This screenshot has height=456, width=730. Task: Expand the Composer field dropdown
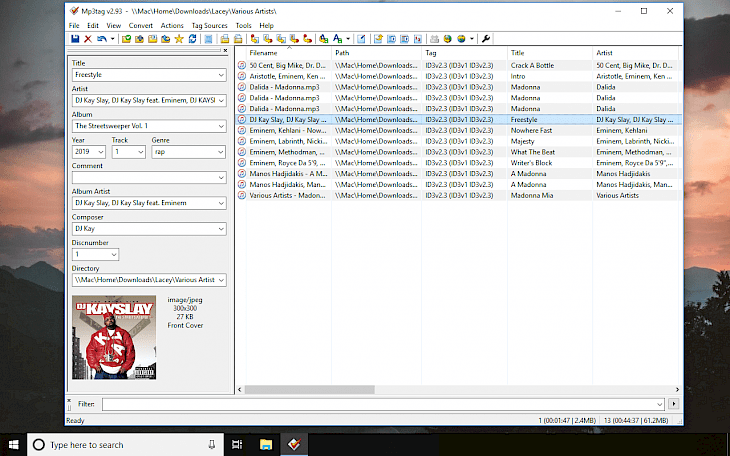pos(221,229)
